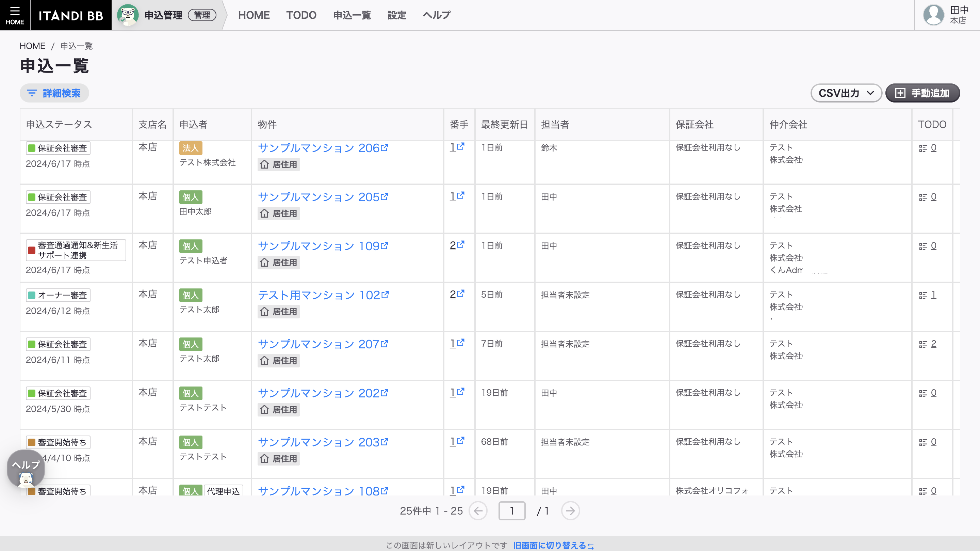This screenshot has width=980, height=551.
Task: Click the applicant name テスト申込者
Action: click(203, 261)
